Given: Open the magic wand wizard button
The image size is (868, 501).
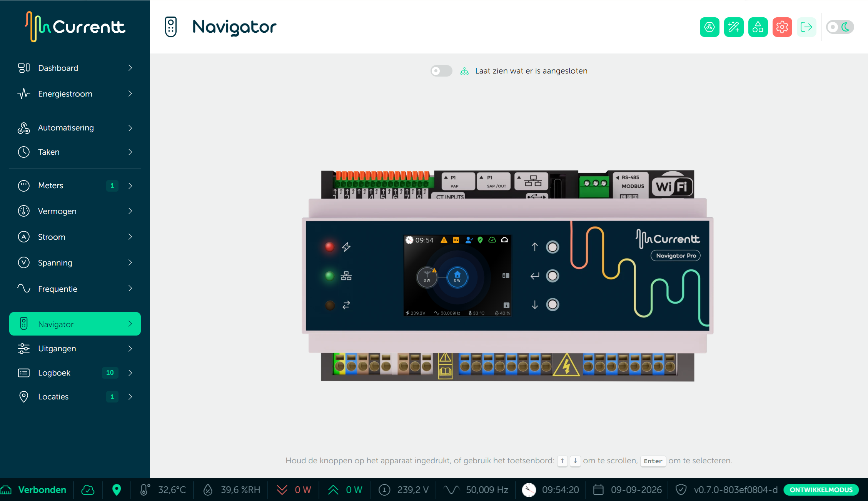Looking at the screenshot, I should pyautogui.click(x=734, y=27).
